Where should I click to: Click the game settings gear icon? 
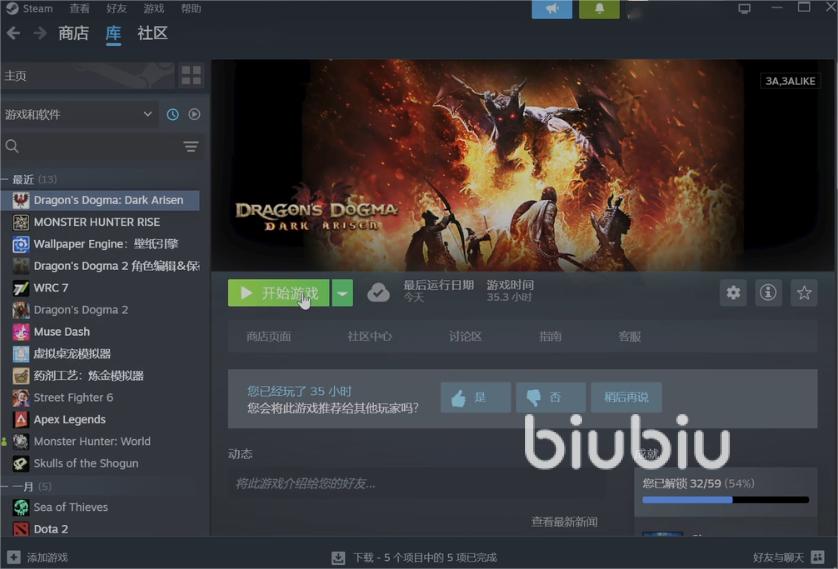point(733,293)
